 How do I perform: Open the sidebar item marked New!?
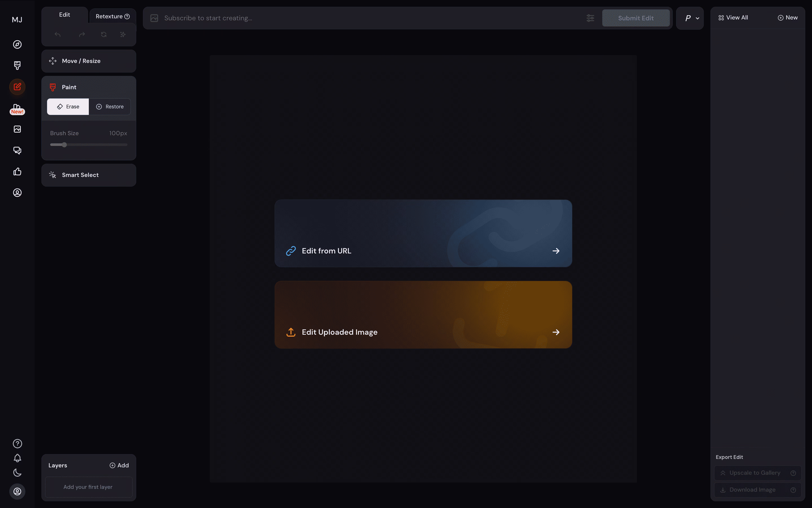tap(17, 109)
